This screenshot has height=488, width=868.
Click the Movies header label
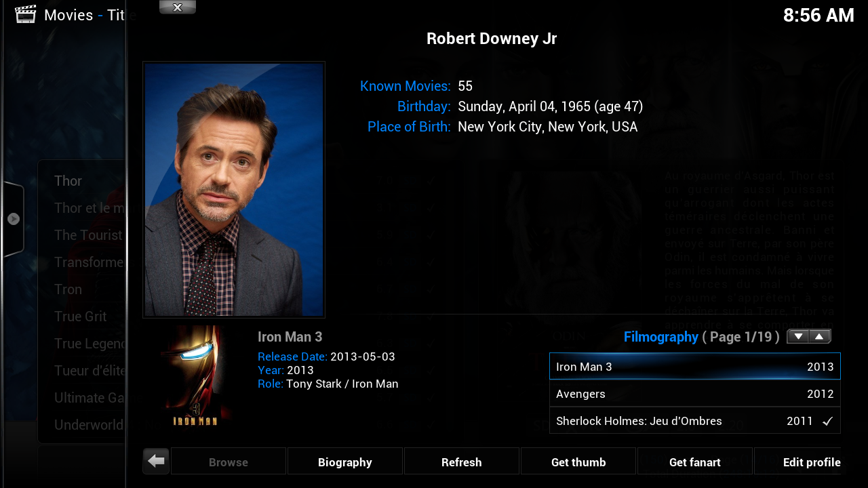(68, 15)
